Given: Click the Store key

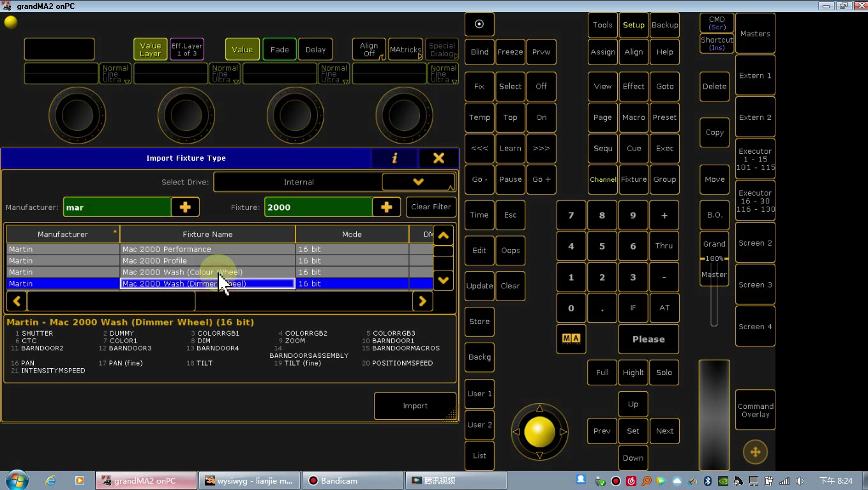Looking at the screenshot, I should [479, 322].
